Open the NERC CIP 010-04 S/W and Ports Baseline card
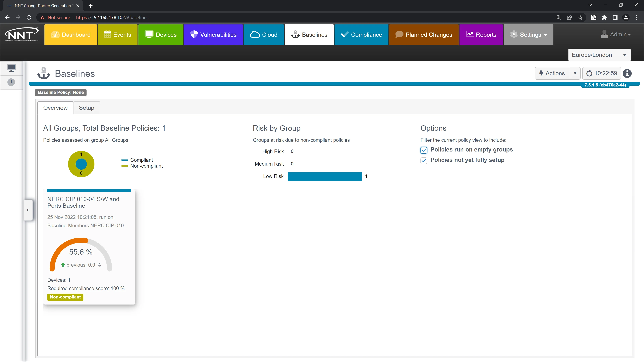Image resolution: width=644 pixels, height=362 pixels. [x=89, y=247]
